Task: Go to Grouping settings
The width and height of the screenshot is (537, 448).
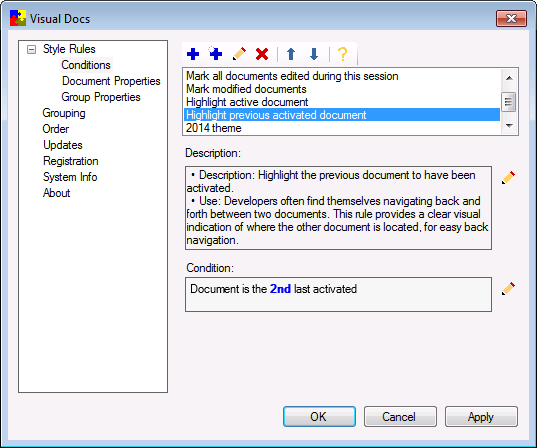Action: coord(64,113)
